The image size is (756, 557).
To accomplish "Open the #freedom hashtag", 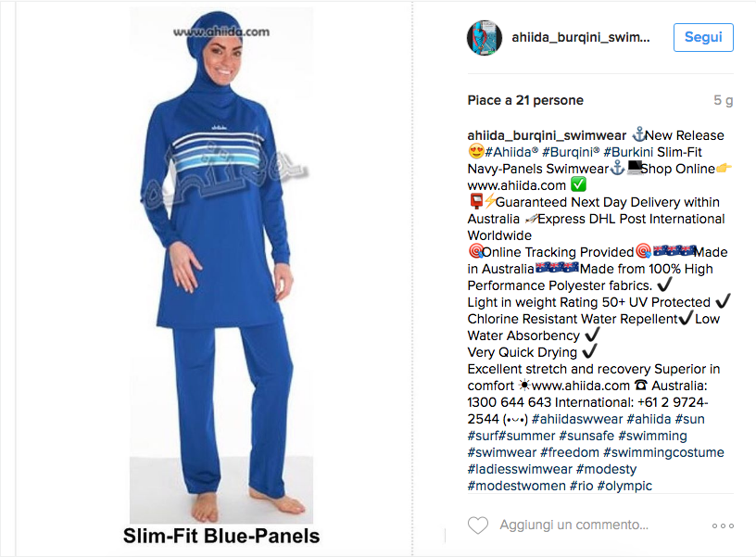I will click(570, 453).
